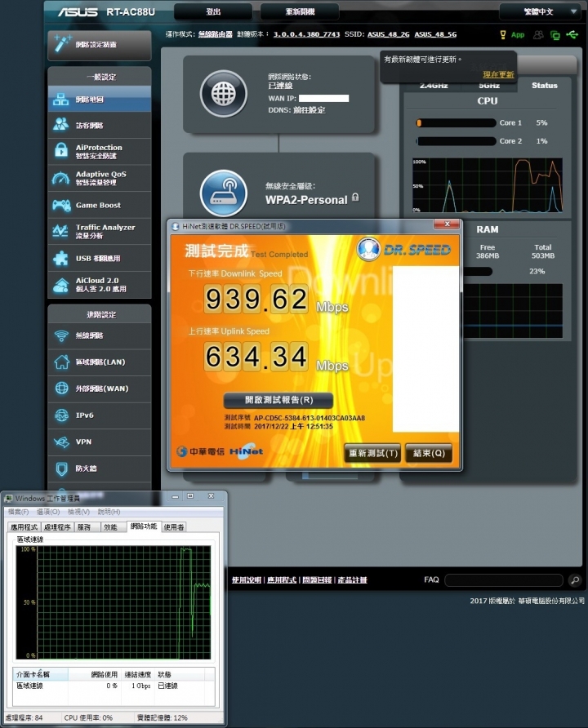Click the Network Map icon in sidebar

pyautogui.click(x=61, y=99)
